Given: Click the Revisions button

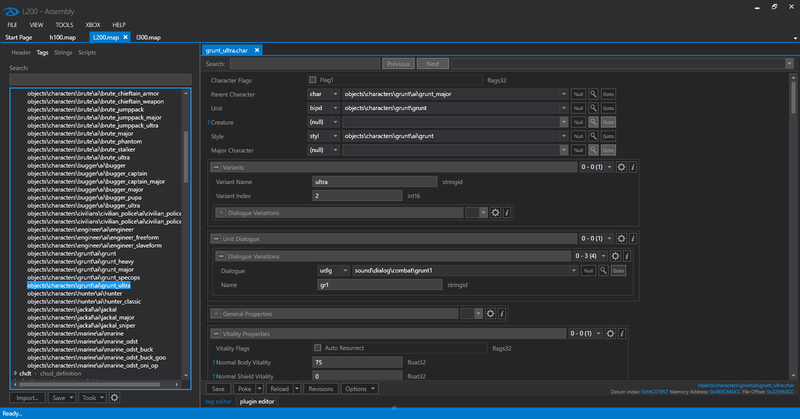Looking at the screenshot, I should coord(321,388).
